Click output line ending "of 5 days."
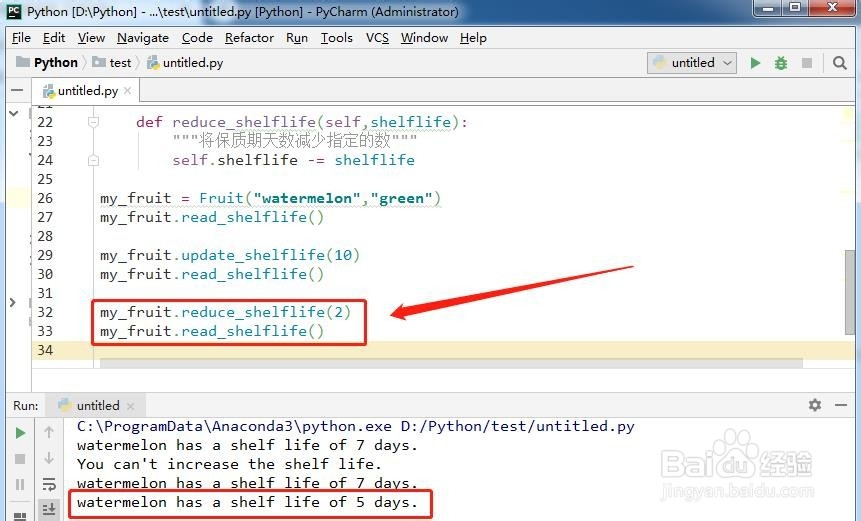This screenshot has height=521, width=861. [247, 502]
